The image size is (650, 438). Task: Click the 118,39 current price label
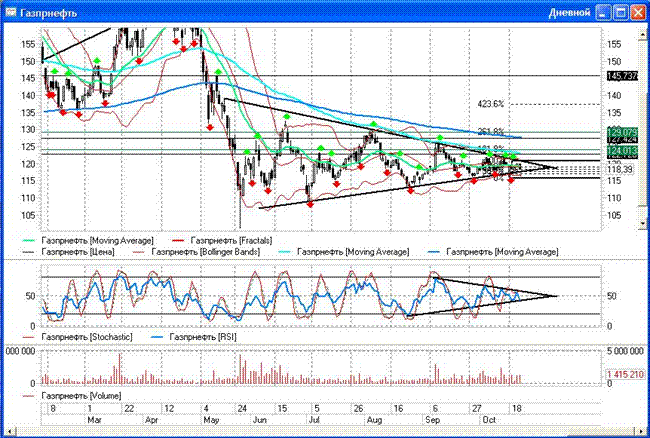[620, 169]
